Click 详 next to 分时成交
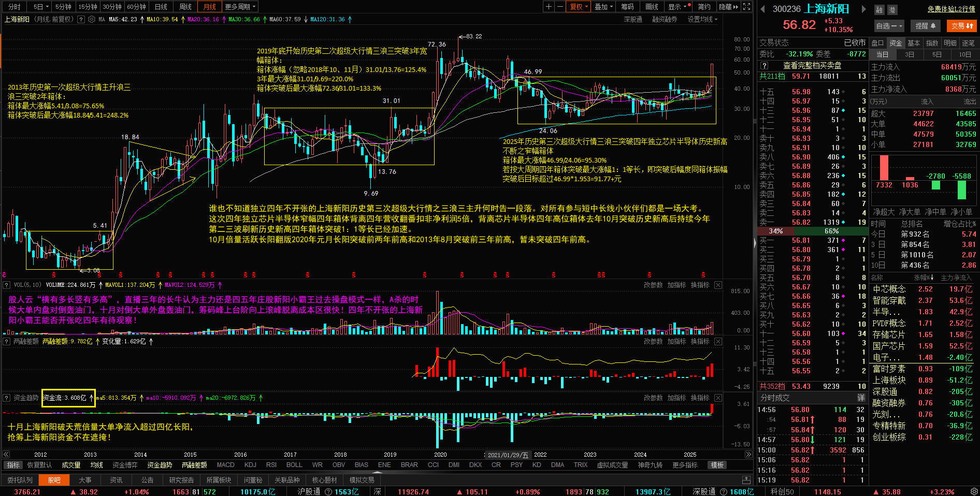Image resolution: width=980 pixels, height=496 pixels. pos(861,398)
